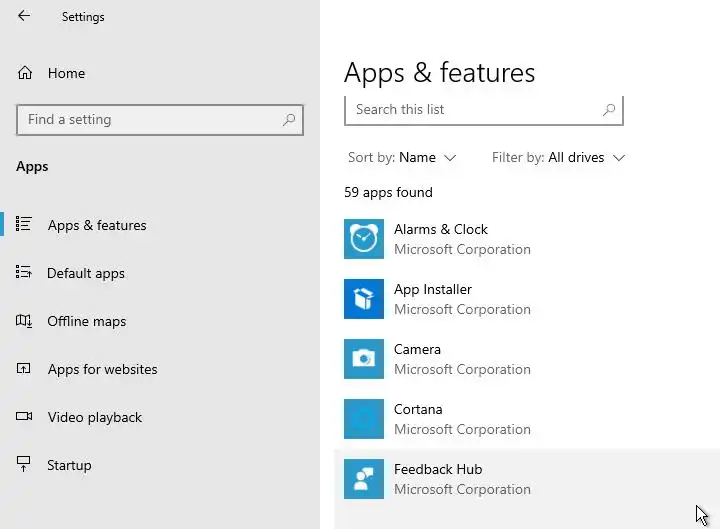Viewport: 720px width, 529px height.
Task: Select Apps for websites in sidebar
Action: [x=102, y=369]
